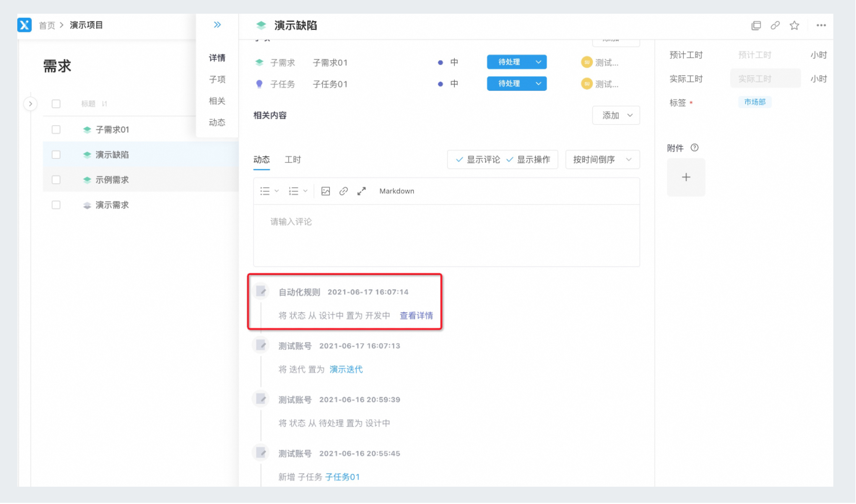The width and height of the screenshot is (856, 504).
Task: Click the green icon beside the 演示缺陷 title
Action: click(261, 25)
